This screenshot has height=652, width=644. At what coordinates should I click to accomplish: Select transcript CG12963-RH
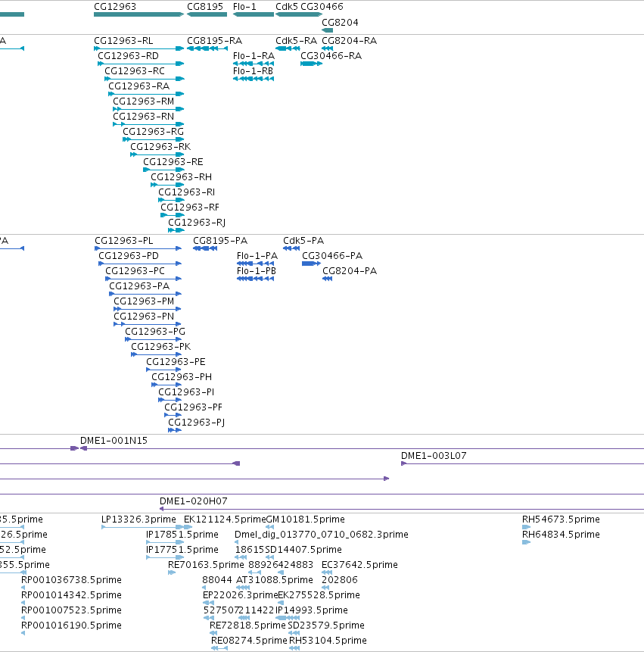point(181,177)
